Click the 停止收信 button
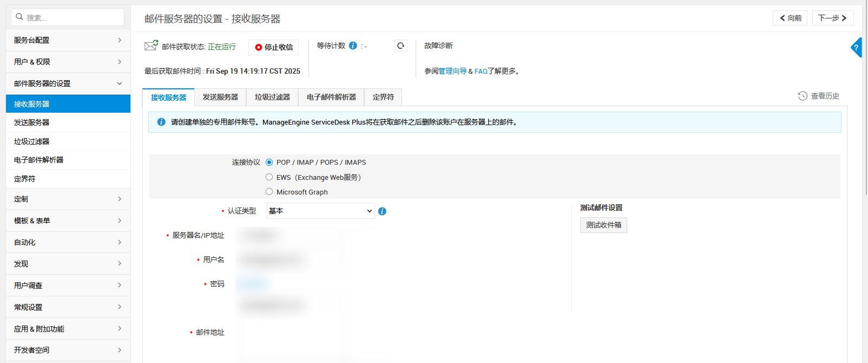Screen dimensions: 868x363 274,47
